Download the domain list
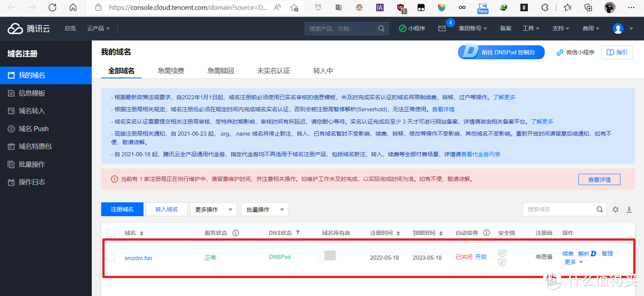The width and height of the screenshot is (644, 296). pos(629,209)
